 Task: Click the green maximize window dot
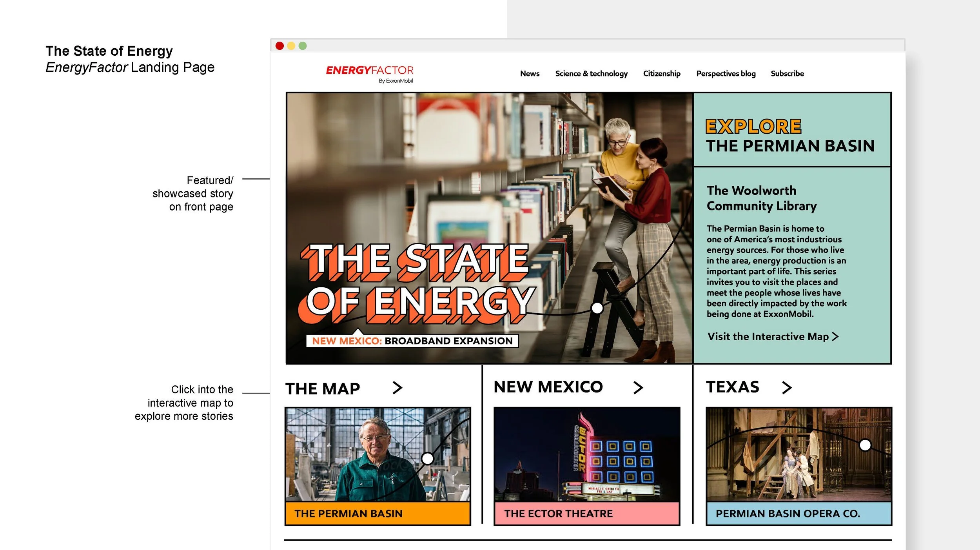coord(303,46)
